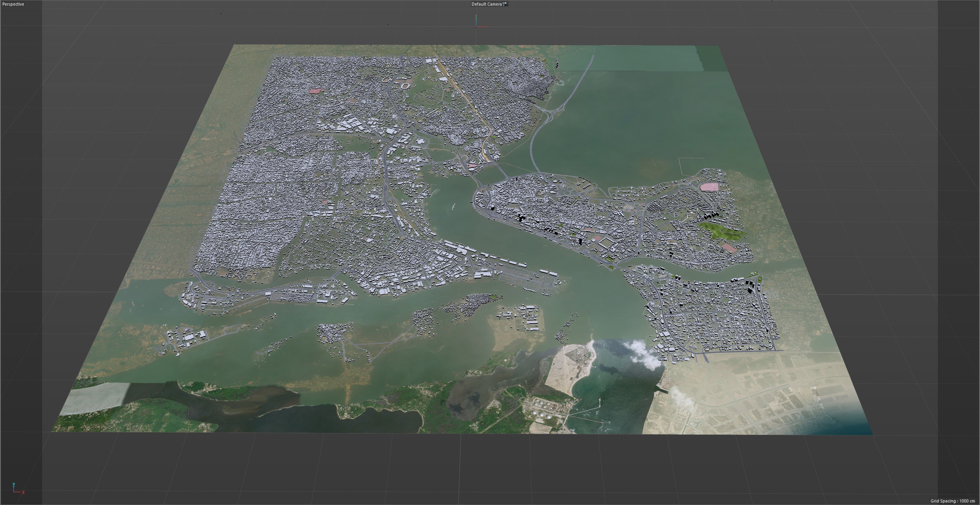
Task: Click the world origin axis marker
Action: (x=476, y=26)
